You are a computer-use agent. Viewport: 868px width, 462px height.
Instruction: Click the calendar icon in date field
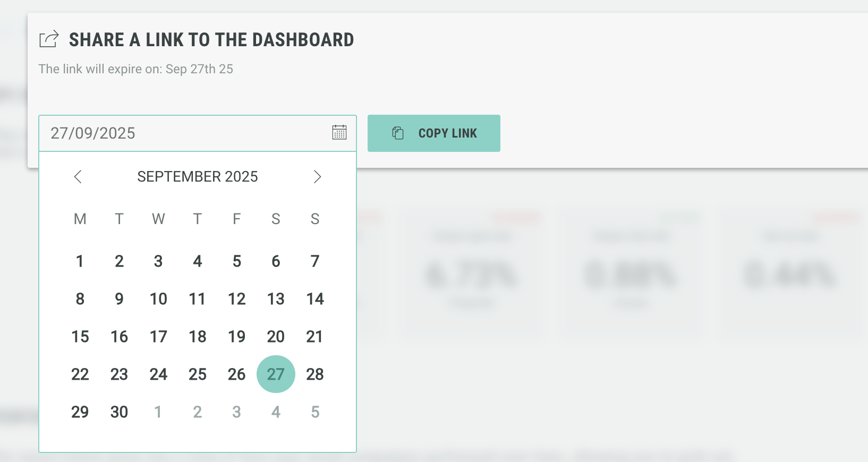(x=339, y=132)
